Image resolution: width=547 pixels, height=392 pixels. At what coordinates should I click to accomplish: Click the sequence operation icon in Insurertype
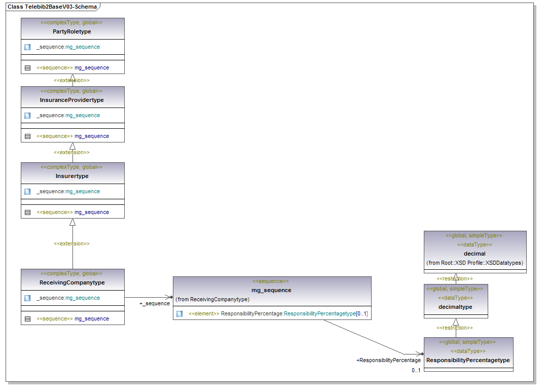click(27, 212)
